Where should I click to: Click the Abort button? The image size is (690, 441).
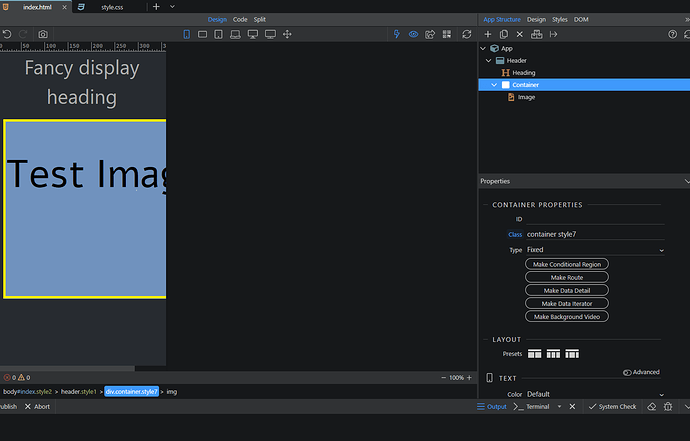37,407
